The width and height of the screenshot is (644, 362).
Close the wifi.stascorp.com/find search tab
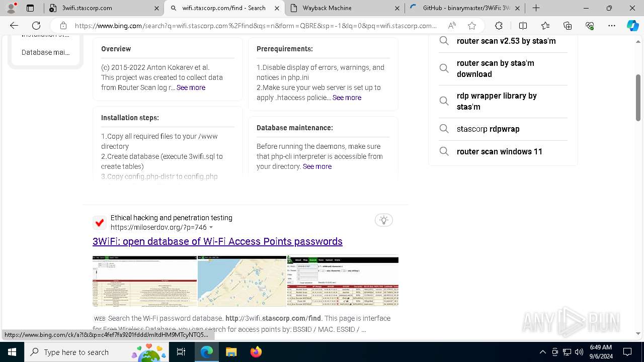[277, 8]
